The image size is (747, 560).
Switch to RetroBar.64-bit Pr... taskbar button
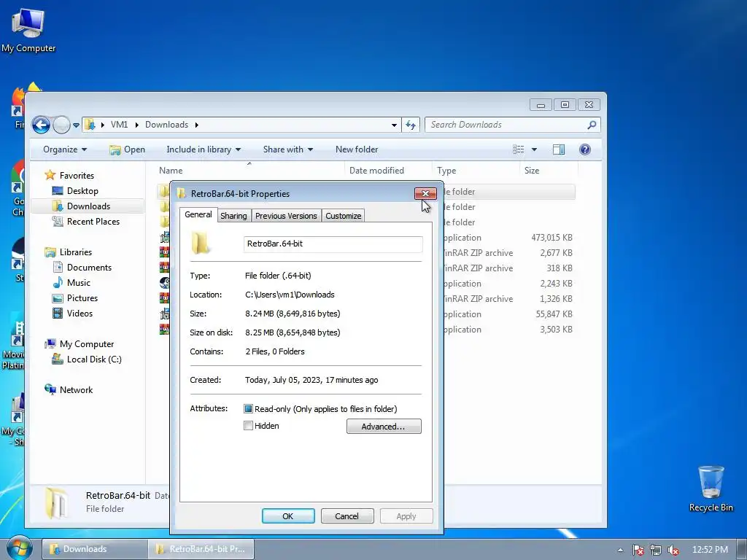coord(201,549)
